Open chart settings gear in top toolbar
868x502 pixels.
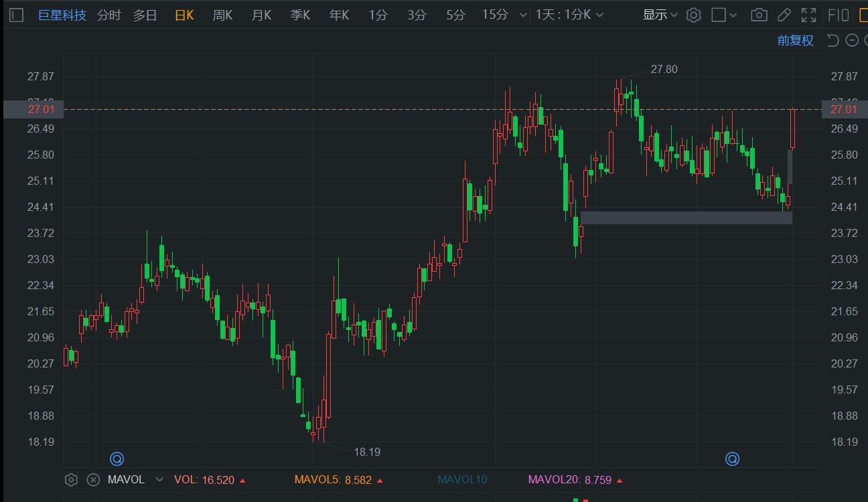tap(694, 15)
